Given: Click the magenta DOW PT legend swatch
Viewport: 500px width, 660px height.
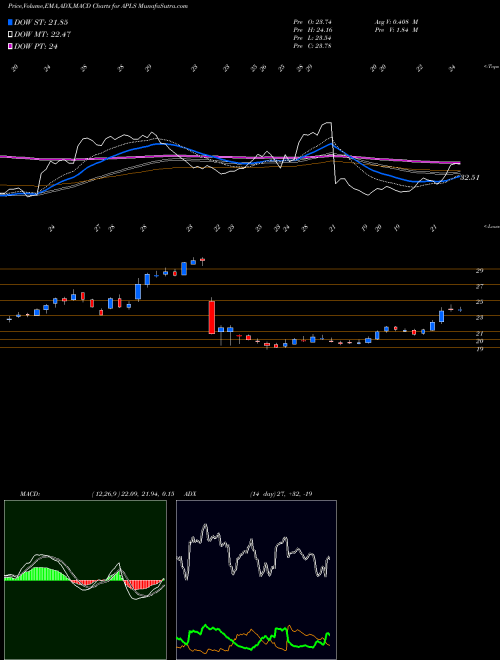Looking at the screenshot, I should point(10,47).
